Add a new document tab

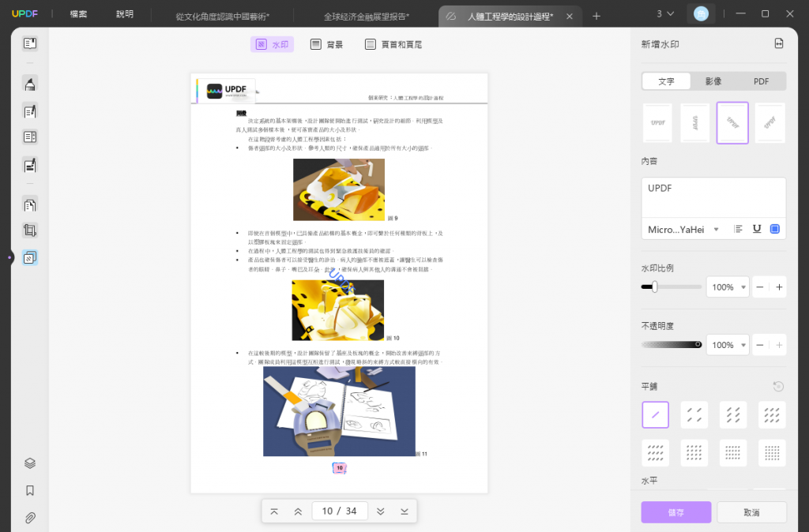click(596, 16)
